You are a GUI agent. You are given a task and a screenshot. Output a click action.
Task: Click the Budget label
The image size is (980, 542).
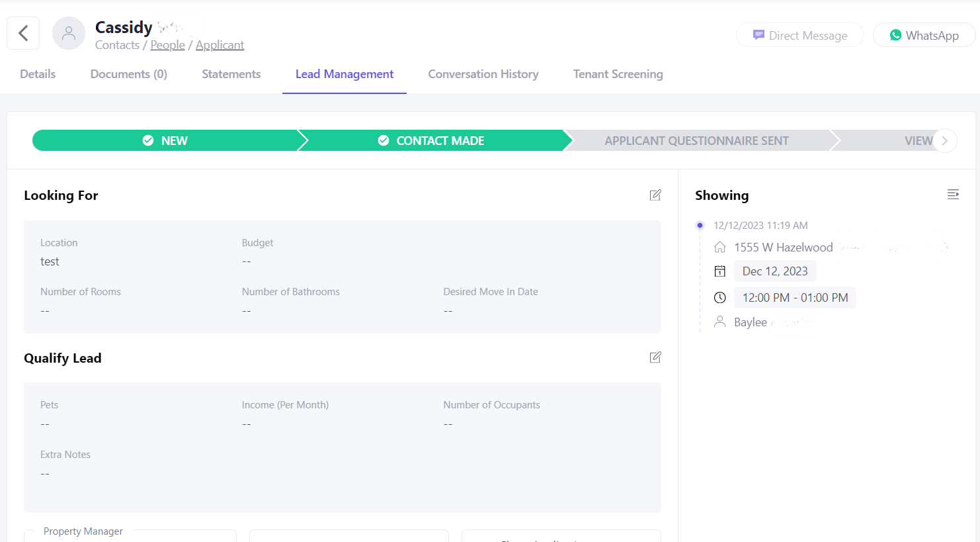pyautogui.click(x=257, y=243)
